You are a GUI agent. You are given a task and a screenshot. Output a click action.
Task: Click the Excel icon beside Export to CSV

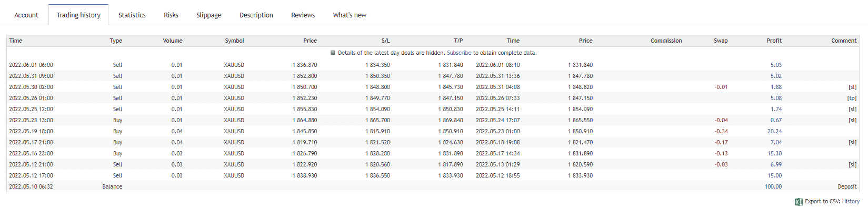pyautogui.click(x=799, y=202)
